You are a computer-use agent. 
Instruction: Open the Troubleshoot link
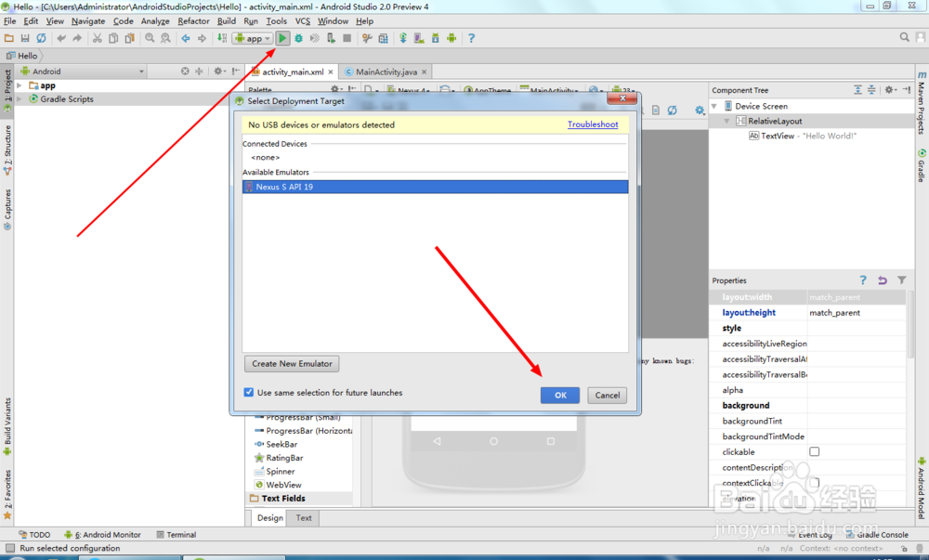click(x=593, y=124)
